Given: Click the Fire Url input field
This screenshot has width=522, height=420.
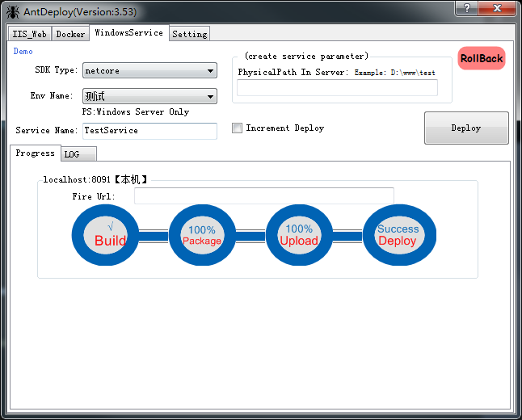Looking at the screenshot, I should coord(264,195).
